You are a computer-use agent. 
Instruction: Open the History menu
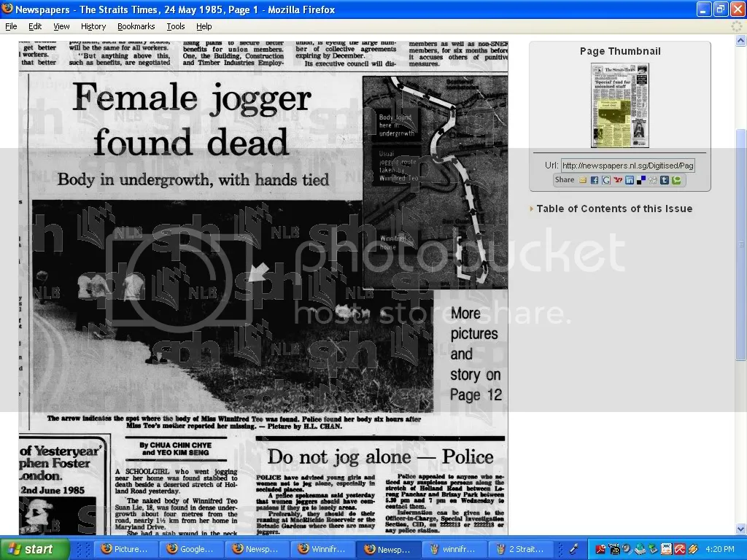[x=93, y=26]
